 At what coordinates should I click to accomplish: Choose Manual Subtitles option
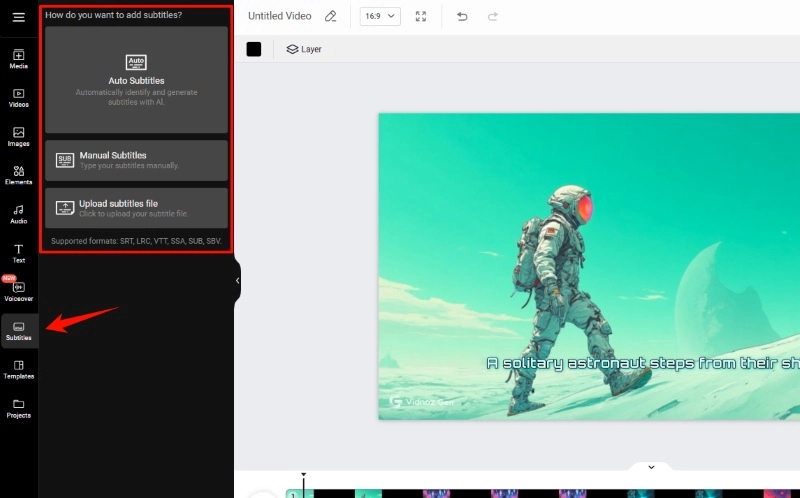point(136,160)
